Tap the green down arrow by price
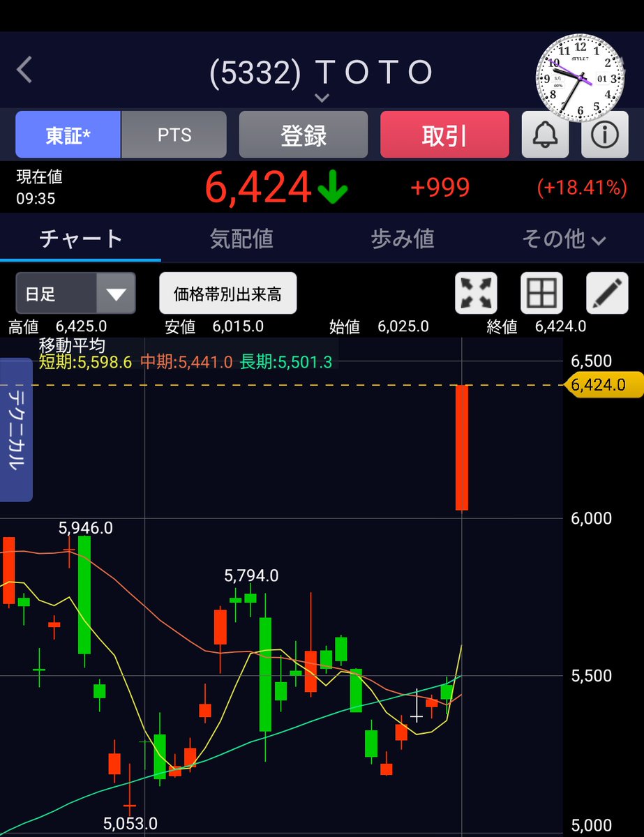 pyautogui.click(x=332, y=188)
